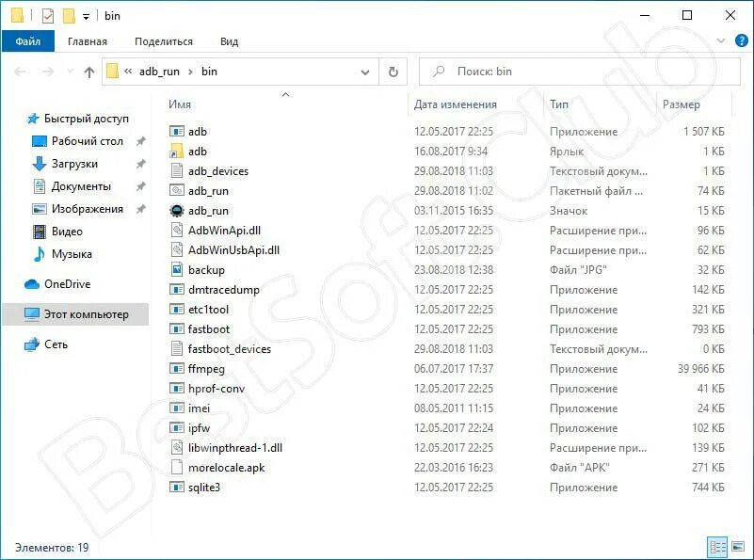The width and height of the screenshot is (754, 560).
Task: Click the backup JPG image icon
Action: [177, 269]
